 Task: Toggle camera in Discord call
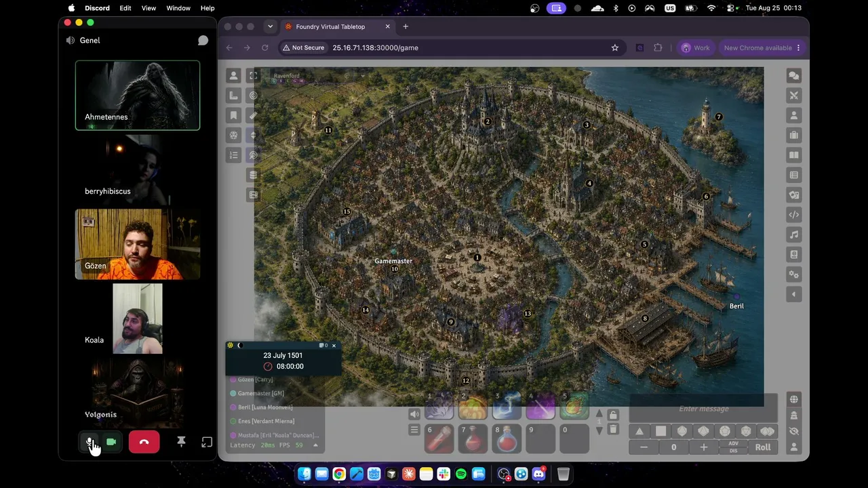click(111, 442)
